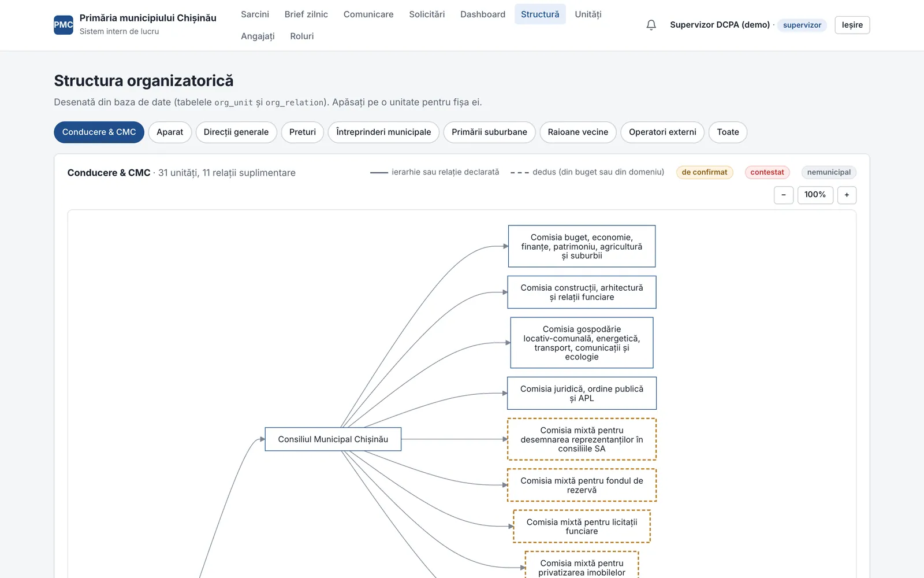Click the 'de confirmat' legend badge
Screen dimensions: 924x578
coord(705,172)
